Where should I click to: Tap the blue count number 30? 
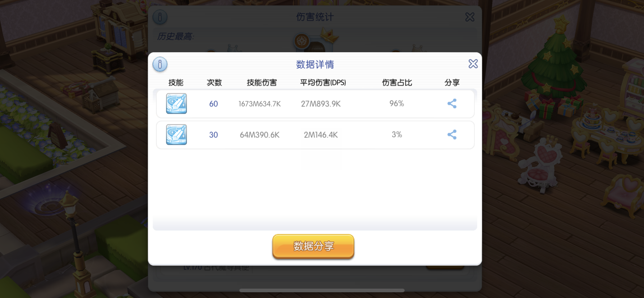coord(213,135)
